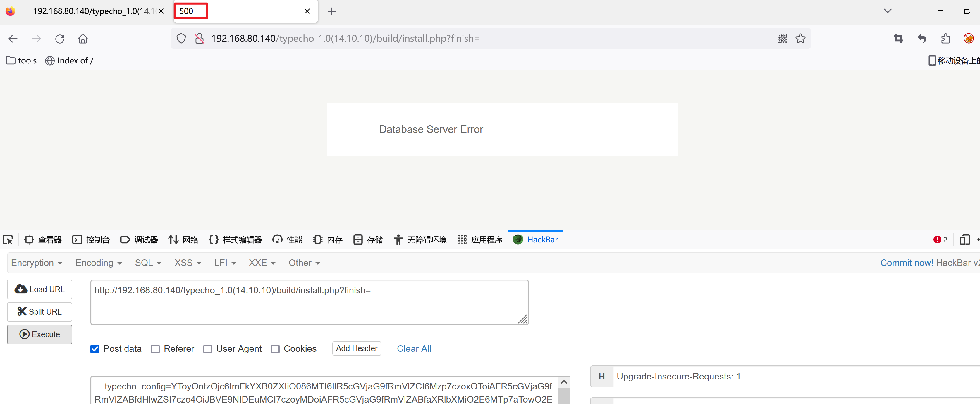This screenshot has height=404, width=980.
Task: Expand the Encryption dropdown menu
Action: coord(36,263)
